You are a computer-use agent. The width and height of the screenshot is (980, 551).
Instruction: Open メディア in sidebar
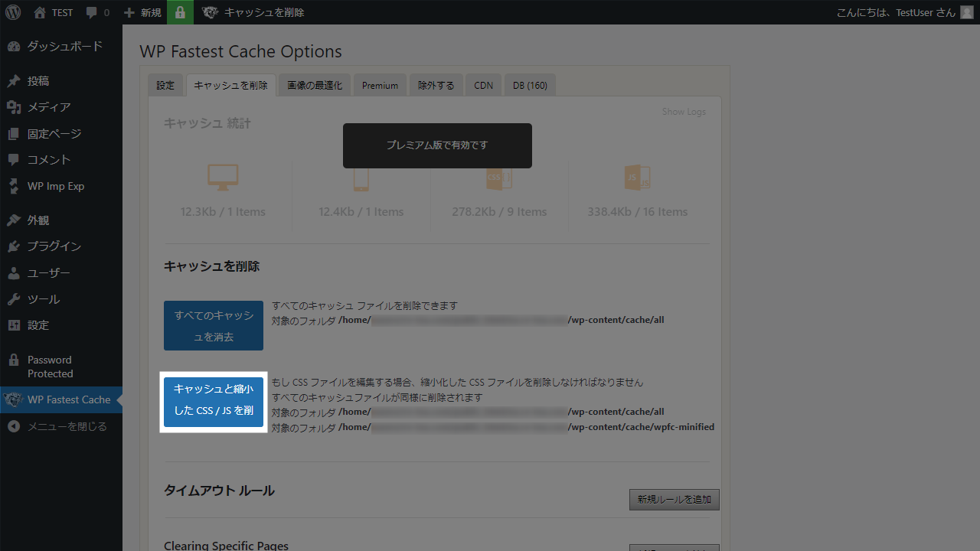61,107
